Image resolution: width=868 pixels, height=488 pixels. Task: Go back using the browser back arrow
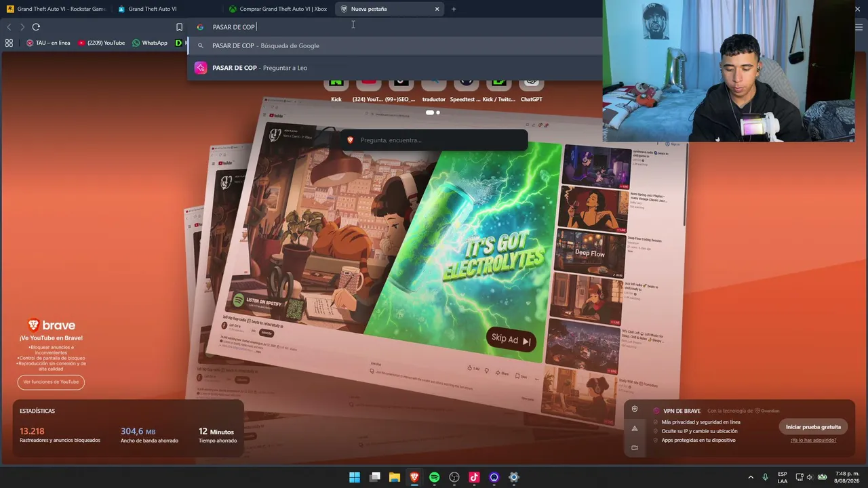tap(9, 27)
